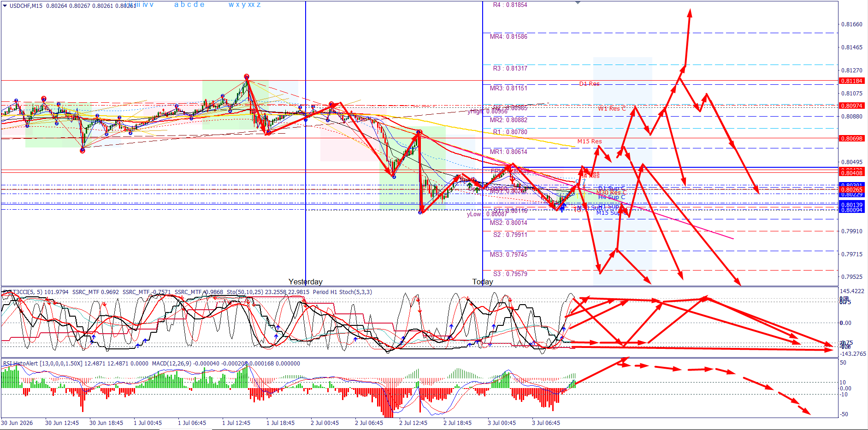Select the 'M30 Res C' label
This screenshot has width=868, height=430.
point(611,193)
